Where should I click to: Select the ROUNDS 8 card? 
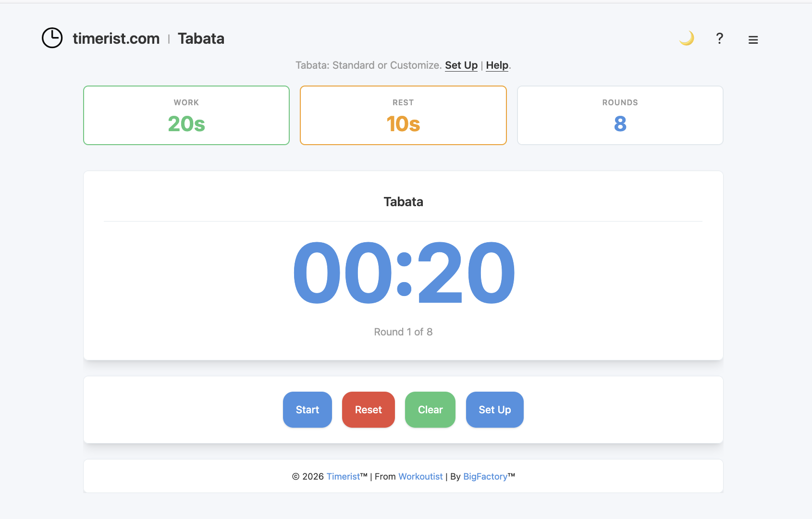click(620, 115)
